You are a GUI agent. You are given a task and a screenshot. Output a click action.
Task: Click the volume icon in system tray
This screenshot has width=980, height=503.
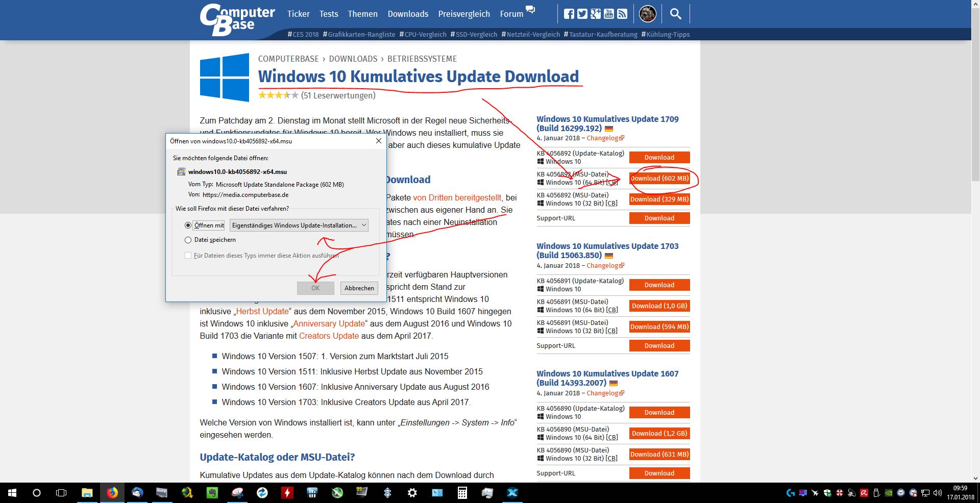[x=937, y=493]
